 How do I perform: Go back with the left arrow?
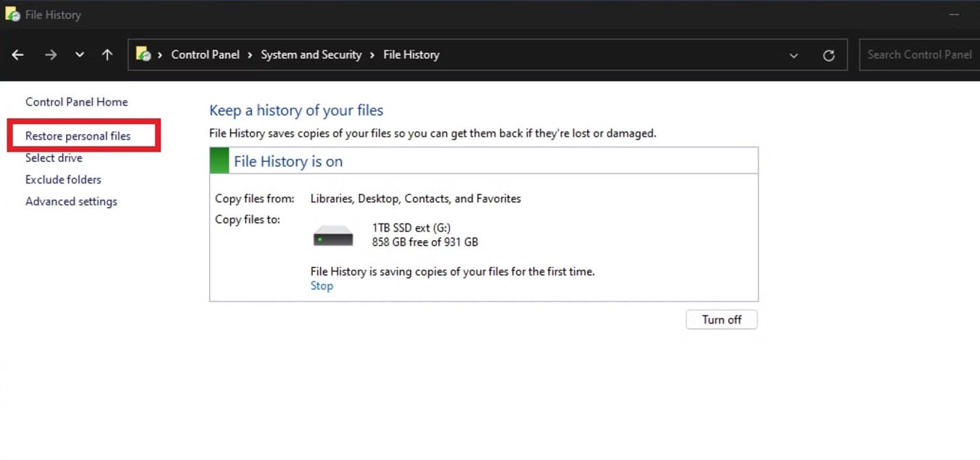(18, 55)
